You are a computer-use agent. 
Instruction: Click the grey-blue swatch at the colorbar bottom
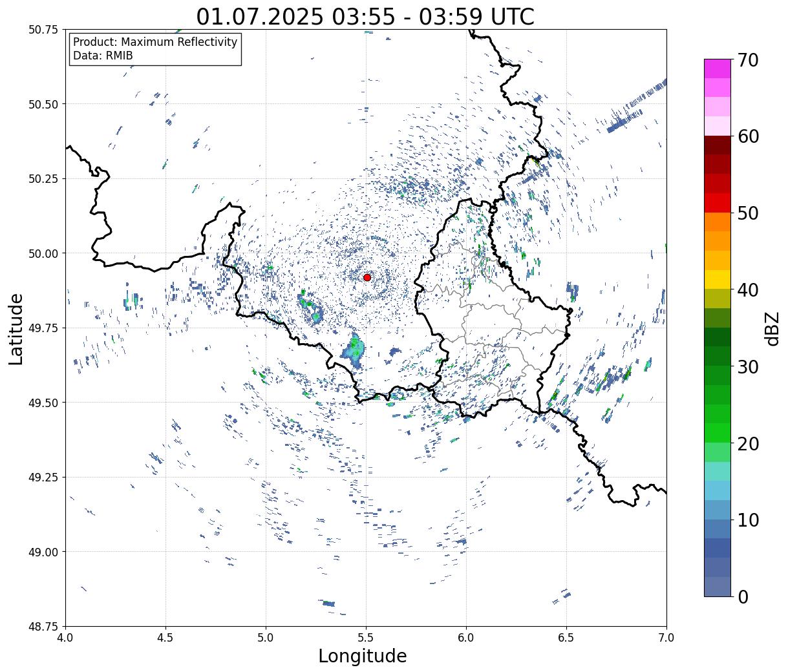[718, 586]
